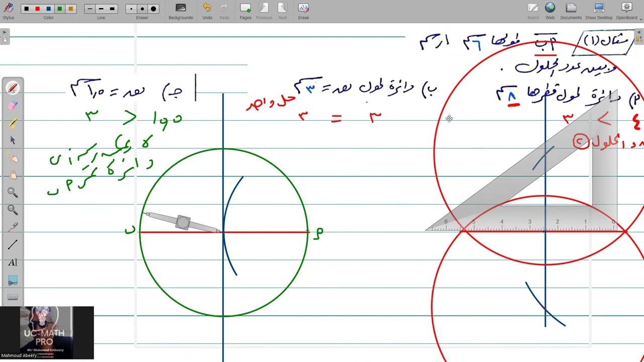Select the small eraser size
The image size is (644, 362).
click(x=131, y=9)
